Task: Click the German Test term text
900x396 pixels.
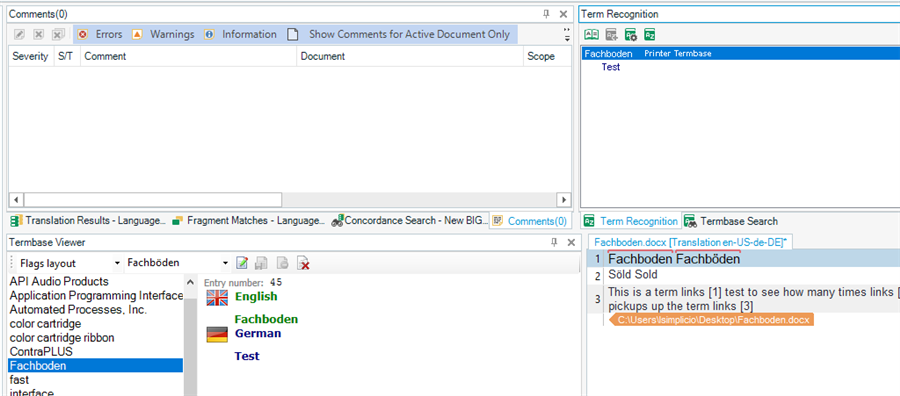Action: 247,356
